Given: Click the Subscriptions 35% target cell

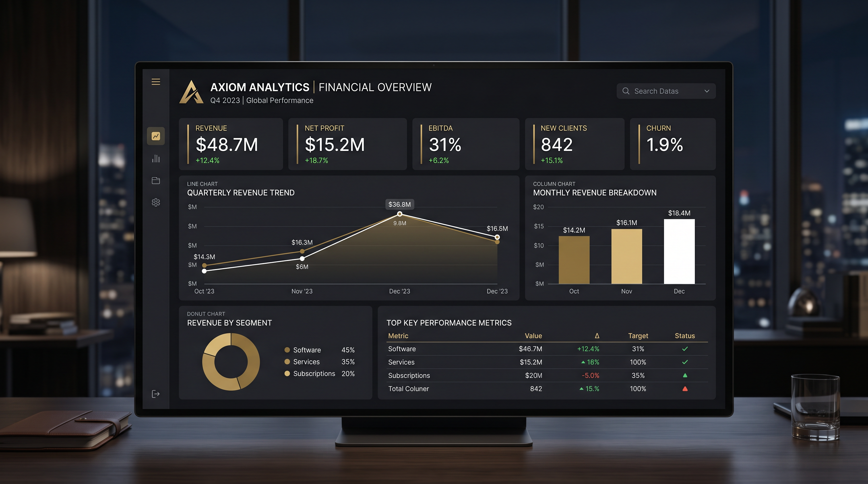Looking at the screenshot, I should (x=638, y=375).
